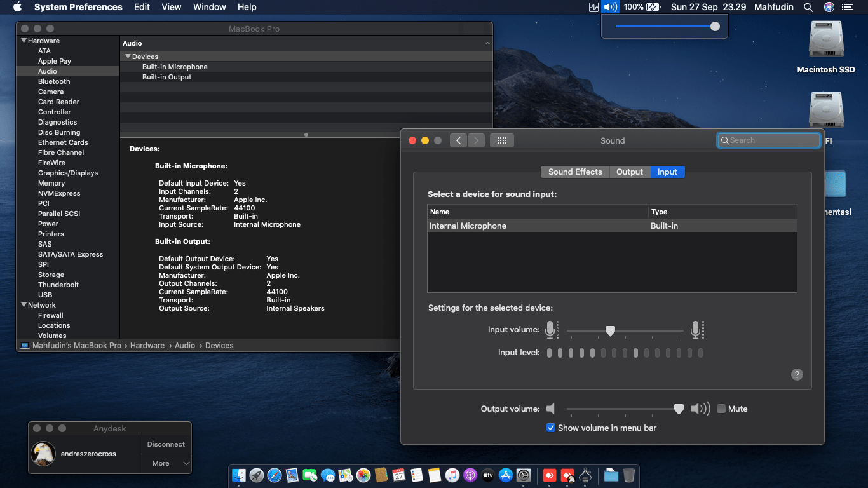The image size is (868, 488).
Task: Open Notes from the Dock
Action: (435, 475)
